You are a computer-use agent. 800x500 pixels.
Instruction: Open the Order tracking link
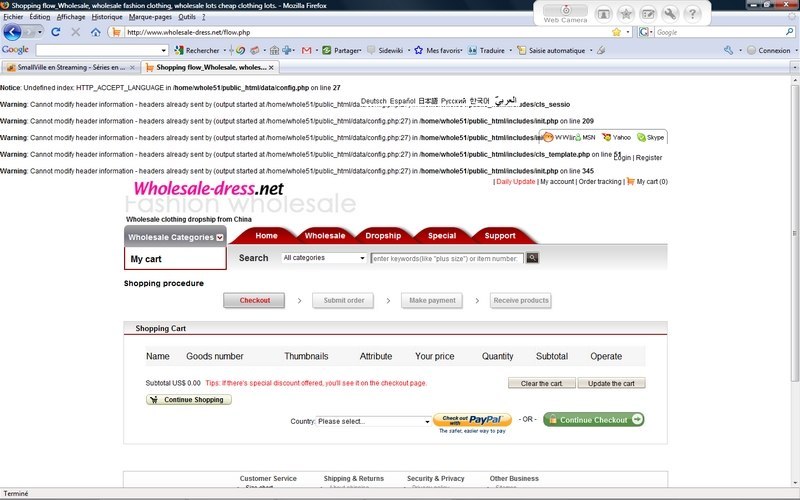[x=600, y=182]
